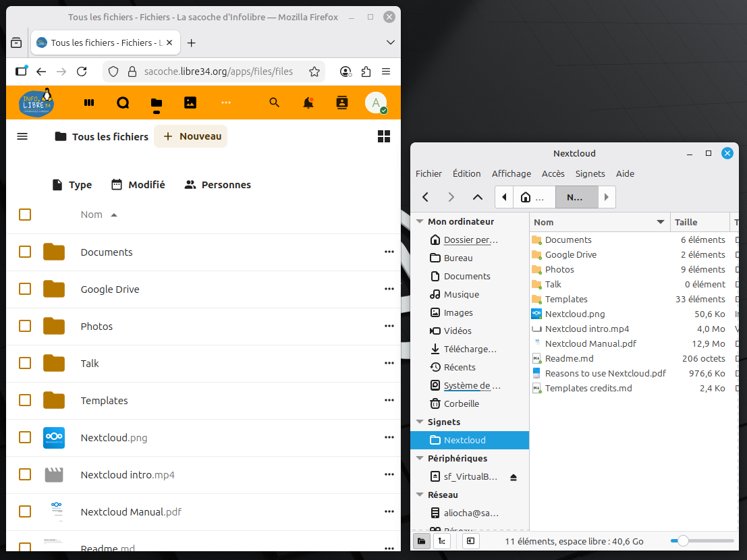747x560 pixels.
Task: Open the Contacts icon in header
Action: point(342,103)
